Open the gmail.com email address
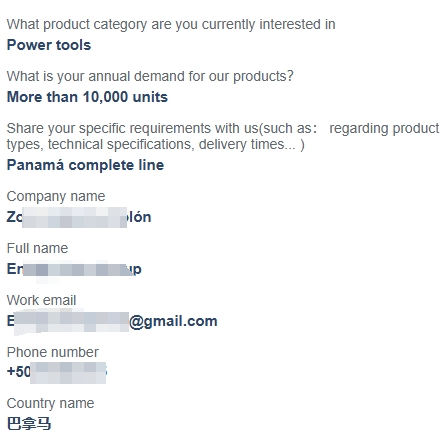The image size is (444, 448). click(x=112, y=321)
